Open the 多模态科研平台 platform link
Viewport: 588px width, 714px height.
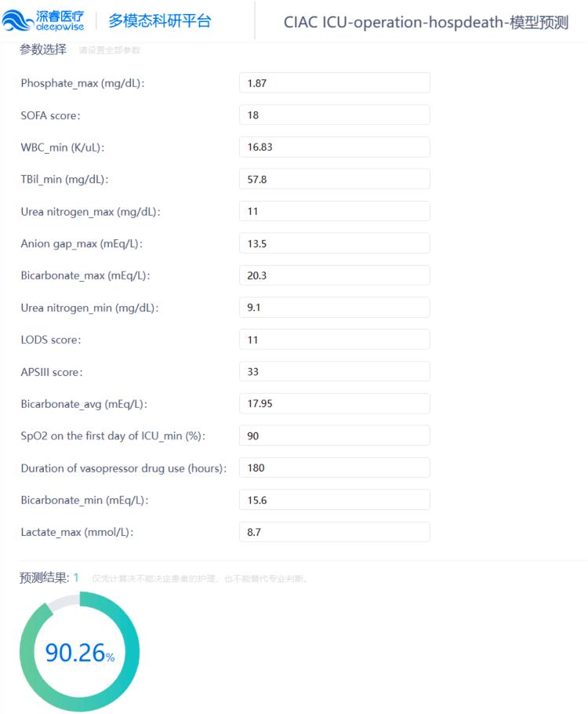(160, 21)
